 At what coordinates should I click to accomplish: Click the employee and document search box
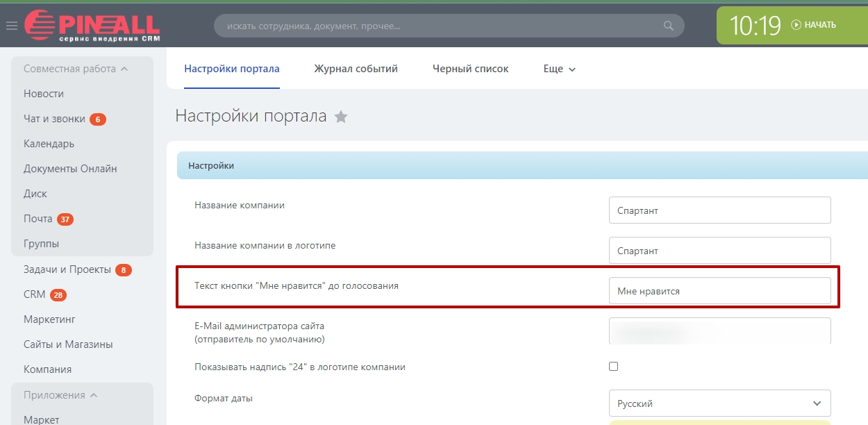pyautogui.click(x=437, y=26)
